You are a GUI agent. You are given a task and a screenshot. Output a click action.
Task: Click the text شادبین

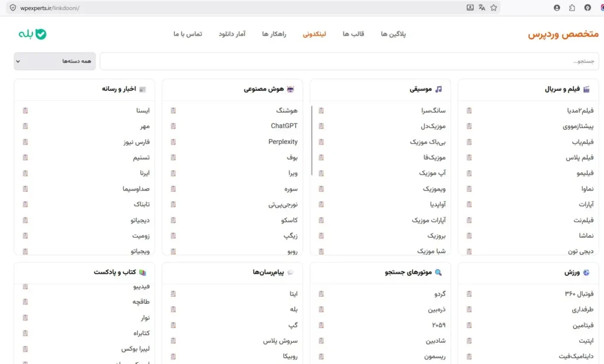[436, 340]
